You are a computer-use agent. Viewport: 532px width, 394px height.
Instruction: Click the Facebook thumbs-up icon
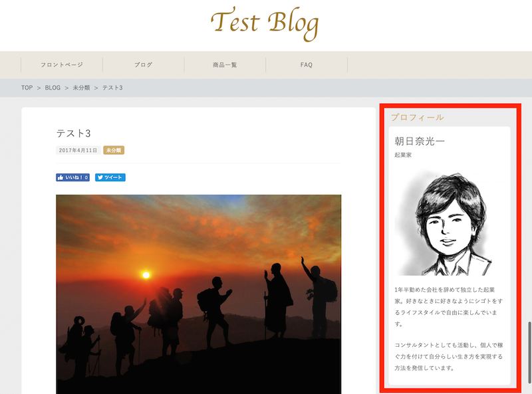coord(61,177)
